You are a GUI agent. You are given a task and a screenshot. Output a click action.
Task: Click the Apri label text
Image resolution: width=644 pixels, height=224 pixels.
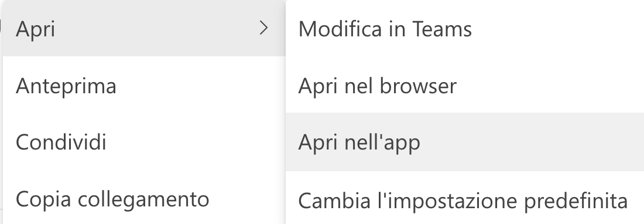(x=35, y=29)
